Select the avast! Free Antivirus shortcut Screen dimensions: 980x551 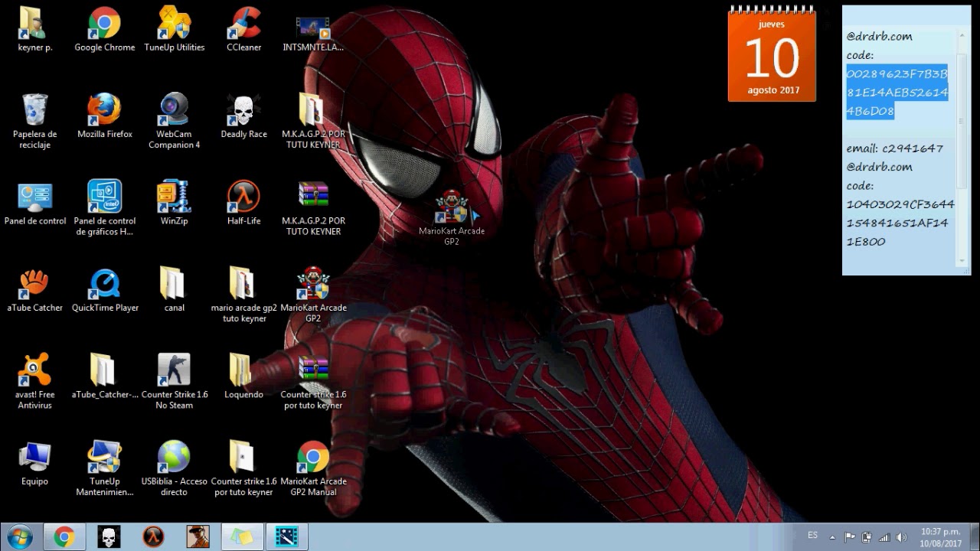[x=34, y=382]
